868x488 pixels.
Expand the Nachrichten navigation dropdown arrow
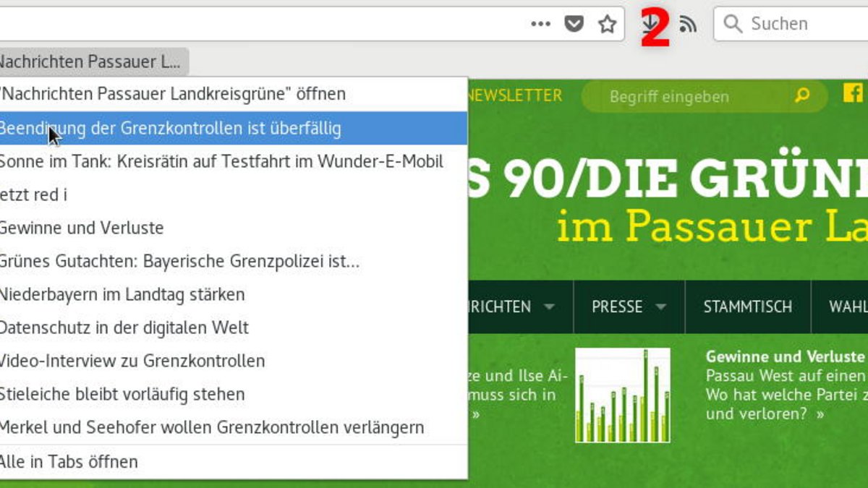(549, 307)
